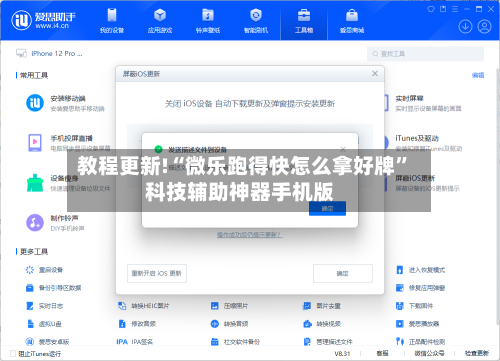This screenshot has height=361, width=500.
Task: Open the 管理描述文件 tool
Action: [x=328, y=342]
